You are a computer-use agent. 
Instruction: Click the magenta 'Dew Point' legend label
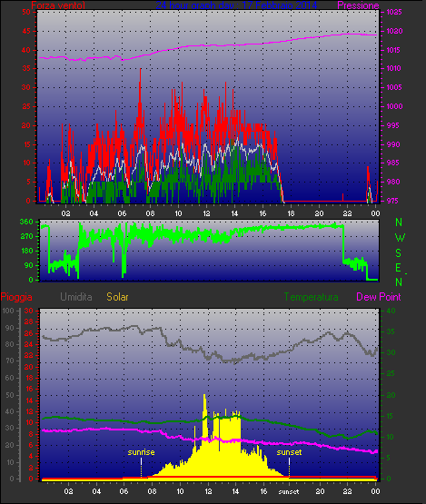pos(379,297)
